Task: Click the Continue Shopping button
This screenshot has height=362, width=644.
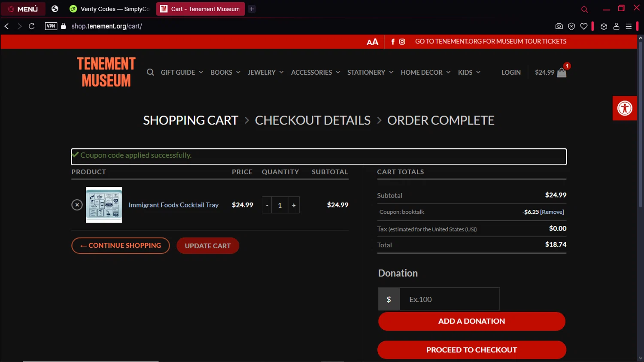Action: tap(121, 246)
